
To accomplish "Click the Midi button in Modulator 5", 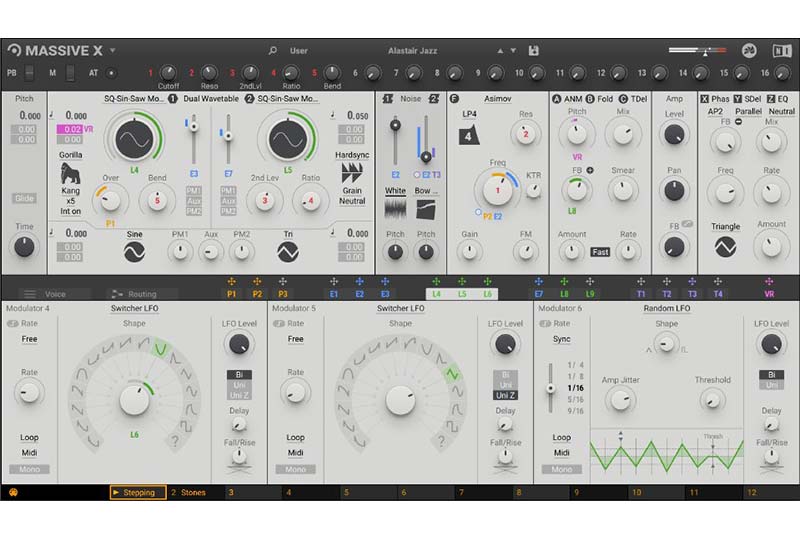I will (x=295, y=453).
